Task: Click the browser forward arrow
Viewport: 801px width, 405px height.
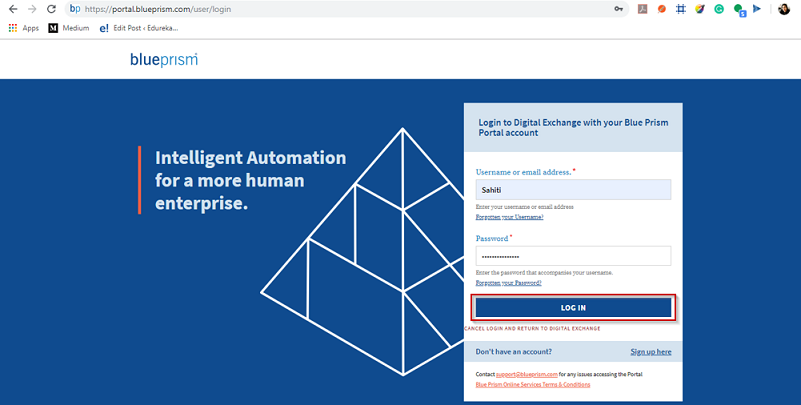Action: [32, 9]
